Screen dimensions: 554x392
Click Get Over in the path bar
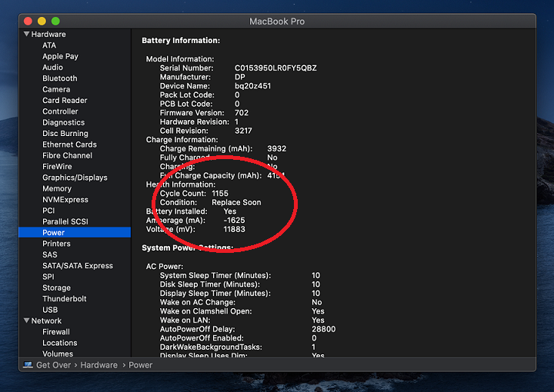tap(53, 365)
